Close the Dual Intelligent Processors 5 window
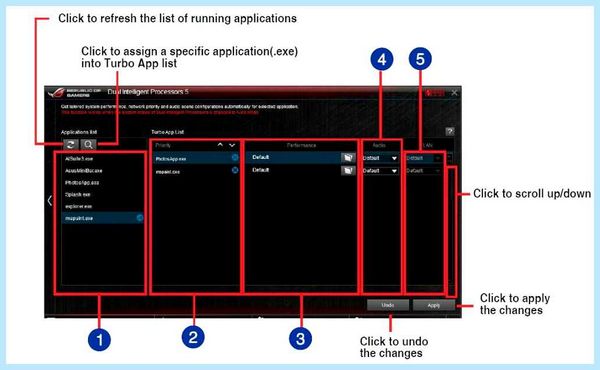 pos(454,93)
